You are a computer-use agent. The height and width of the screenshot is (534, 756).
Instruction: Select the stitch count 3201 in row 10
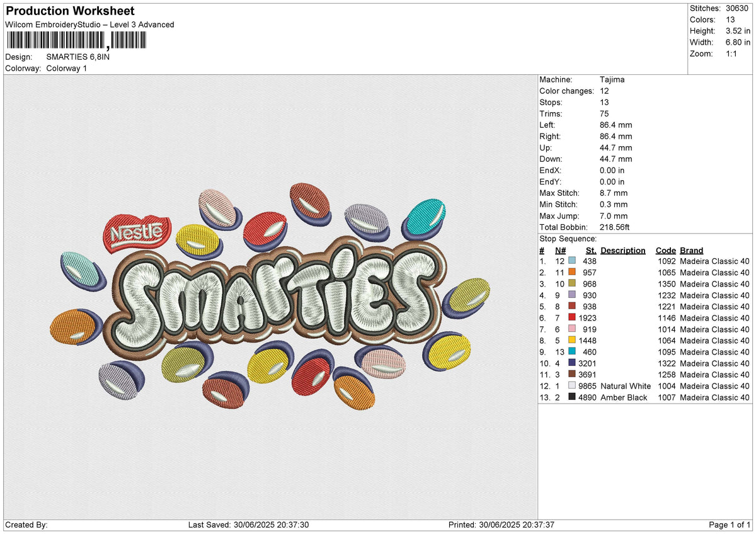tap(587, 363)
